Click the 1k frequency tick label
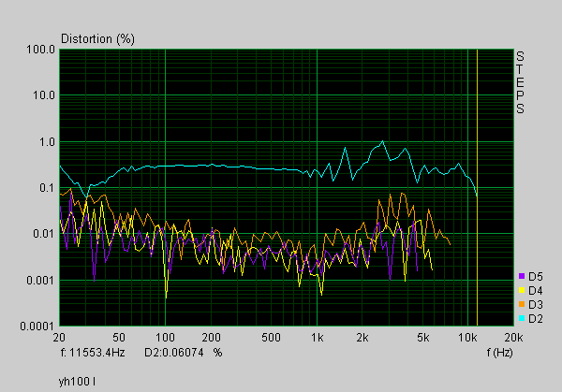Viewport: 562px width, 392px height. [x=317, y=338]
